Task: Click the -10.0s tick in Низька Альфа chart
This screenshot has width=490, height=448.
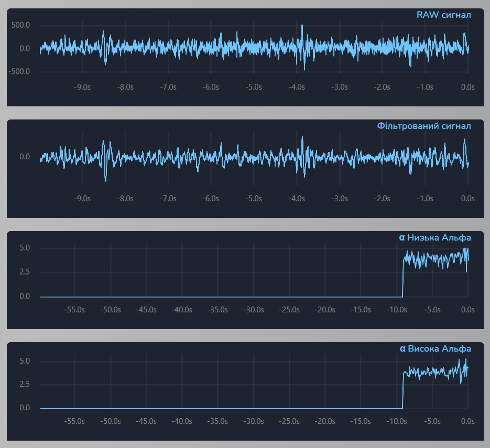Action: (x=396, y=310)
